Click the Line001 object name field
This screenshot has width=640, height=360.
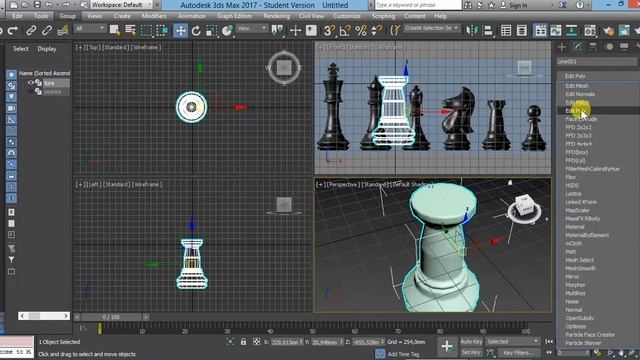[x=597, y=61]
